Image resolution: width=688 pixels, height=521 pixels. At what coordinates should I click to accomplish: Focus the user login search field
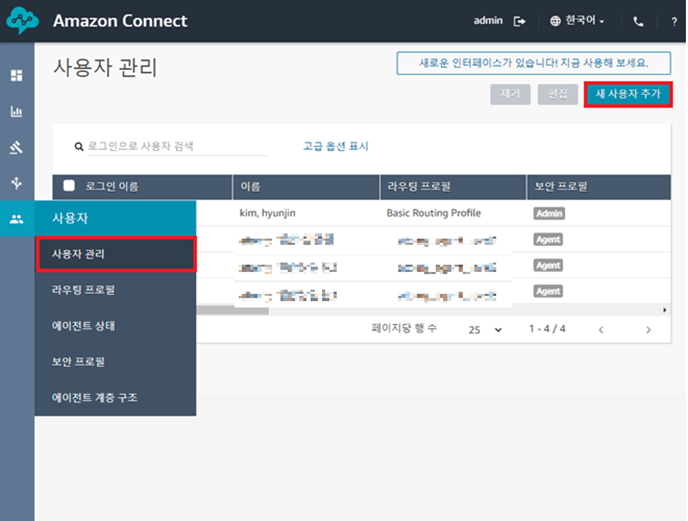pos(177,146)
